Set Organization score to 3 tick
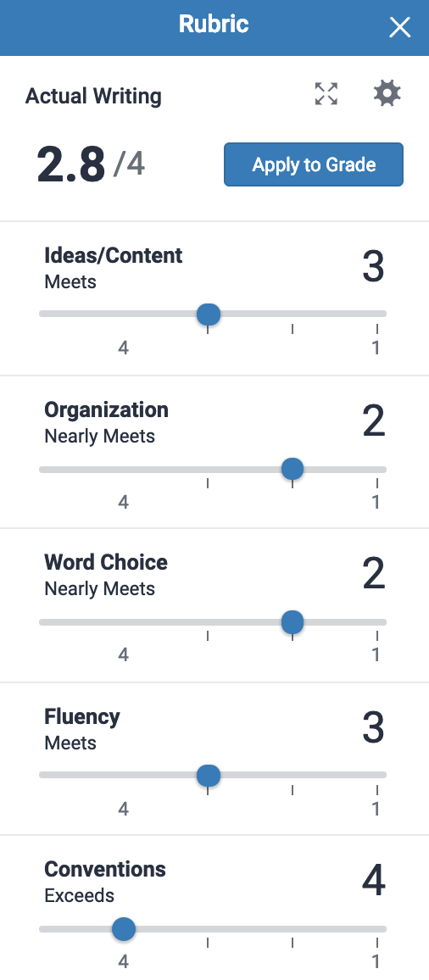This screenshot has width=429, height=980. [x=208, y=483]
